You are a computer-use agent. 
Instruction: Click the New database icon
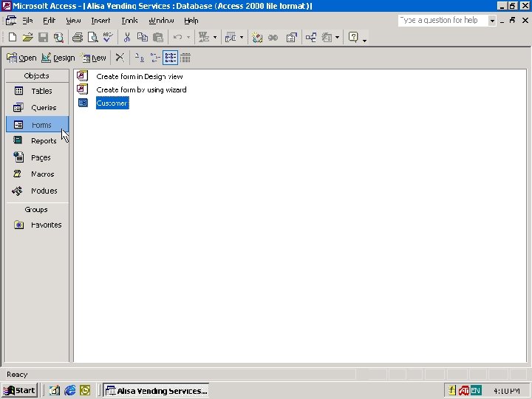[x=13, y=38]
